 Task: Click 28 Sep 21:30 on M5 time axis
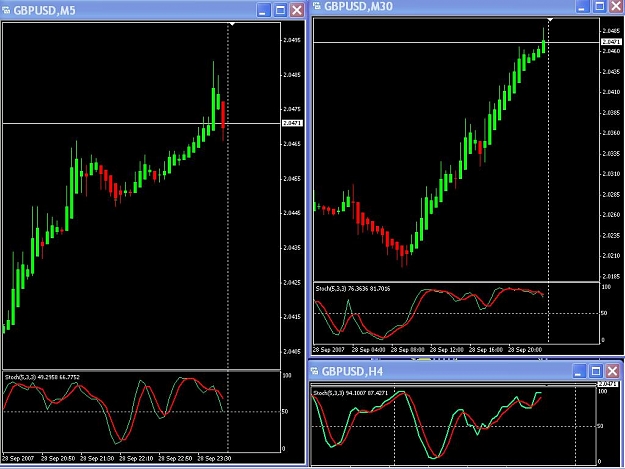[x=97, y=458]
